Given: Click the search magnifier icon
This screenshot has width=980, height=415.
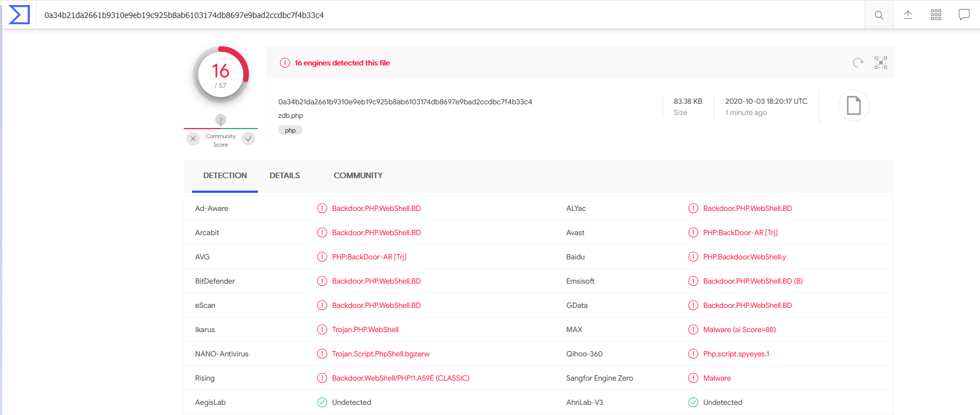Looking at the screenshot, I should (879, 15).
